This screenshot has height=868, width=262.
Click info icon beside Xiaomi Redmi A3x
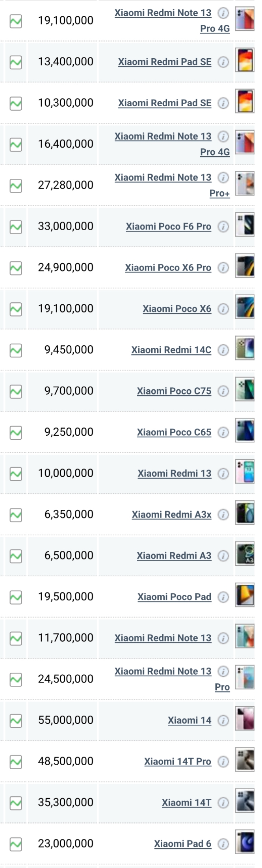[x=223, y=515]
